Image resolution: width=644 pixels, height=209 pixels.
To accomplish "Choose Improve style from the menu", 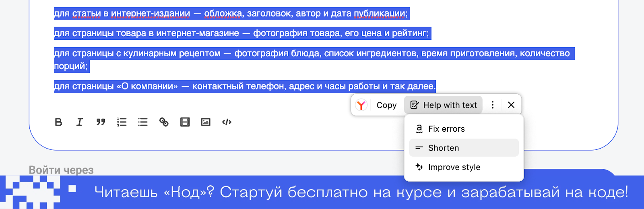I will pyautogui.click(x=464, y=167).
